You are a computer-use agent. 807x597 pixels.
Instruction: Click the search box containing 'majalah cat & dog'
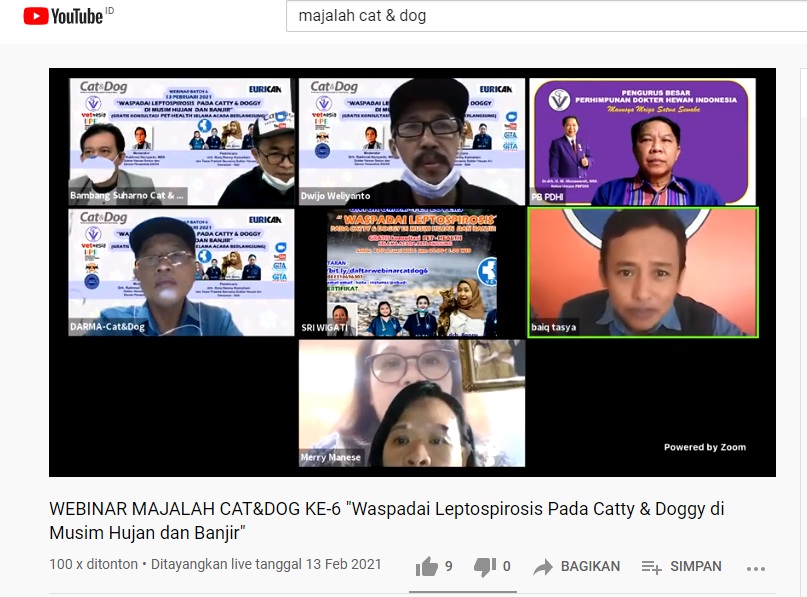point(547,16)
